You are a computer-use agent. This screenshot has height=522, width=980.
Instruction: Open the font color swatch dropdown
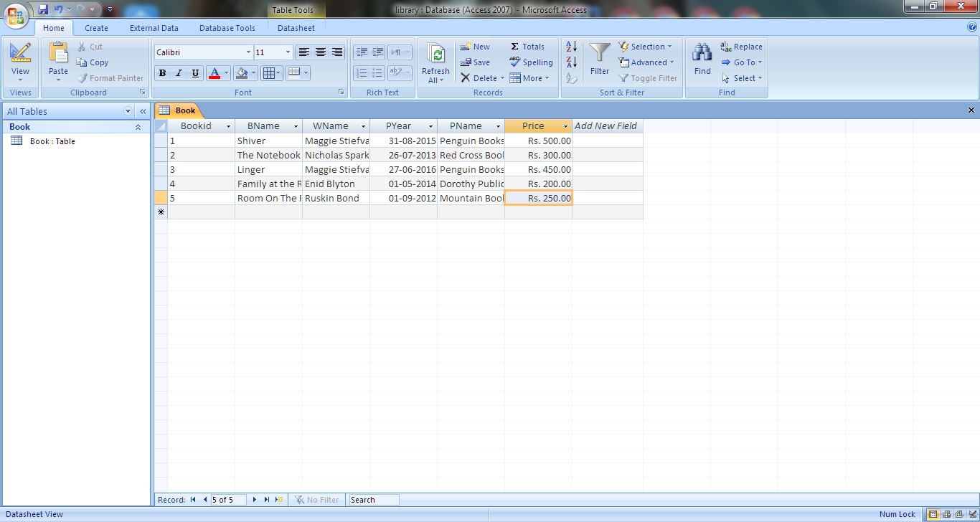pos(225,72)
